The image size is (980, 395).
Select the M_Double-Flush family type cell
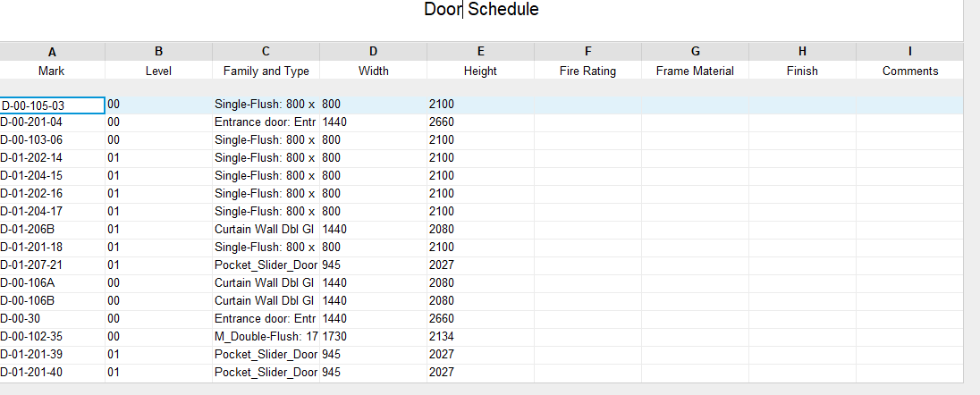coord(266,337)
